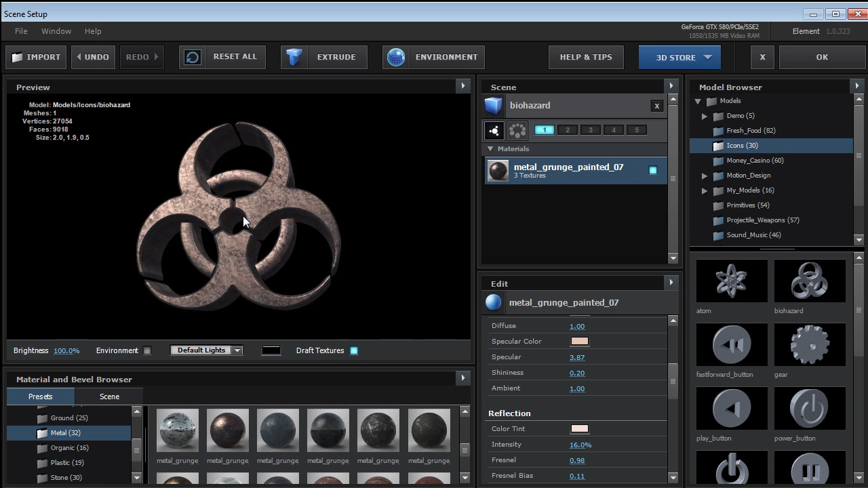The height and width of the screenshot is (488, 868).
Task: Open the Window menu
Action: click(x=56, y=30)
